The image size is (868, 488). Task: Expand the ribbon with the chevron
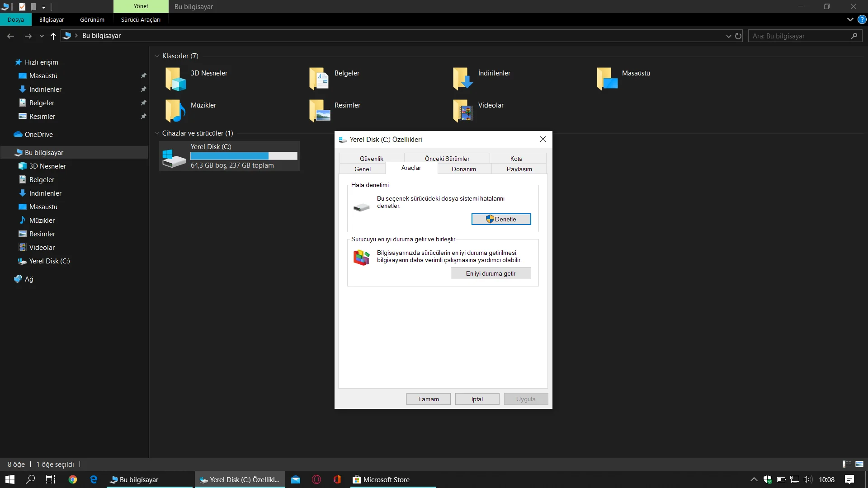850,19
